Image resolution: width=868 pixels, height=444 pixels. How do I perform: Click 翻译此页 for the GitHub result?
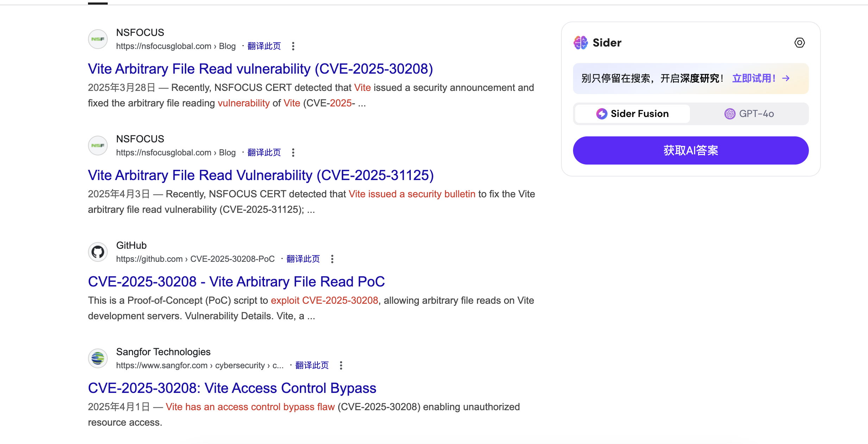[303, 259]
